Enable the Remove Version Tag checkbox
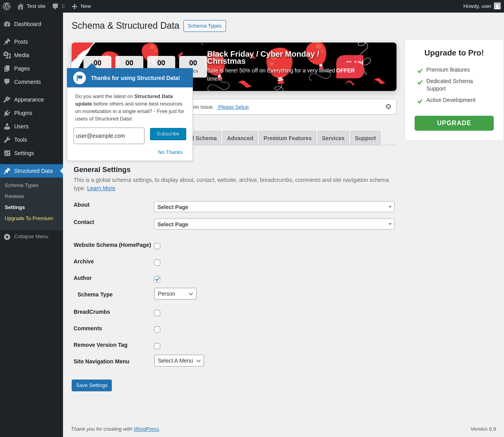 tap(157, 346)
